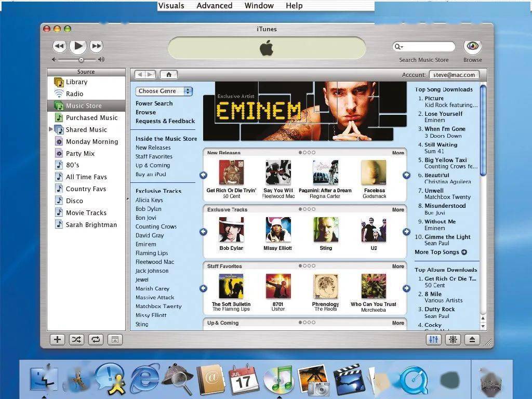The image size is (532, 399).
Task: Toggle the album artwork panel button
Action: 115,340
